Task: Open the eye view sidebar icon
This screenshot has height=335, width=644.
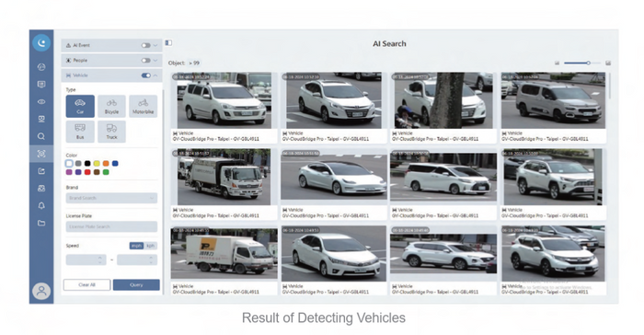Action: pyautogui.click(x=41, y=101)
